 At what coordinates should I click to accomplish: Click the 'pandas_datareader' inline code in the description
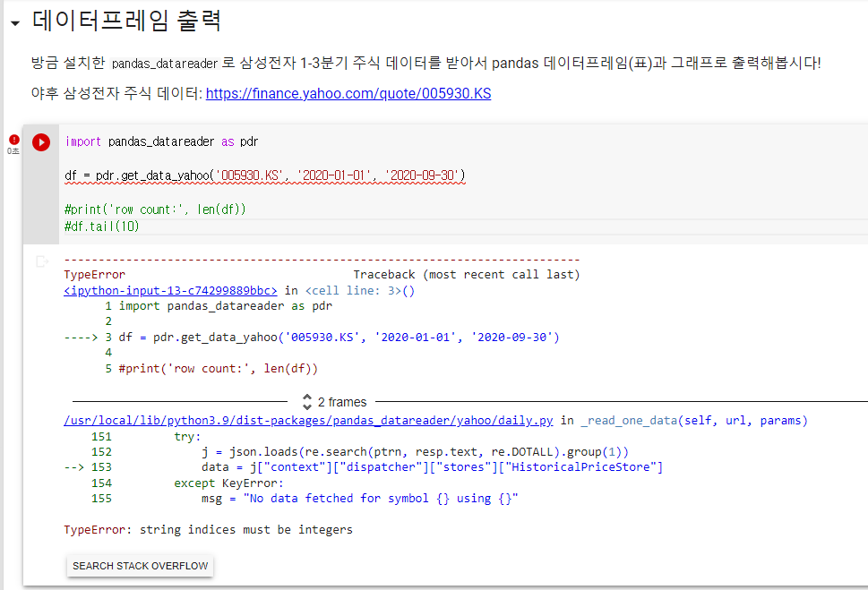point(165,64)
